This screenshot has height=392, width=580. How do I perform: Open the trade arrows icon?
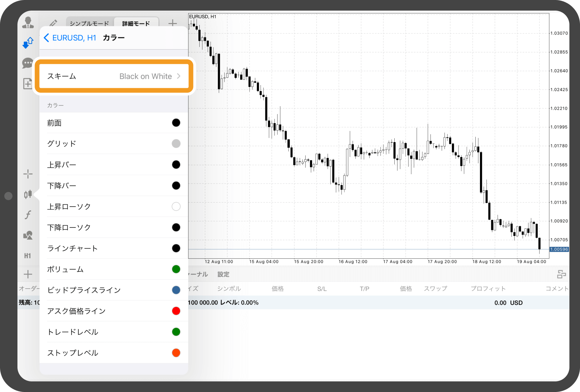pos(28,43)
